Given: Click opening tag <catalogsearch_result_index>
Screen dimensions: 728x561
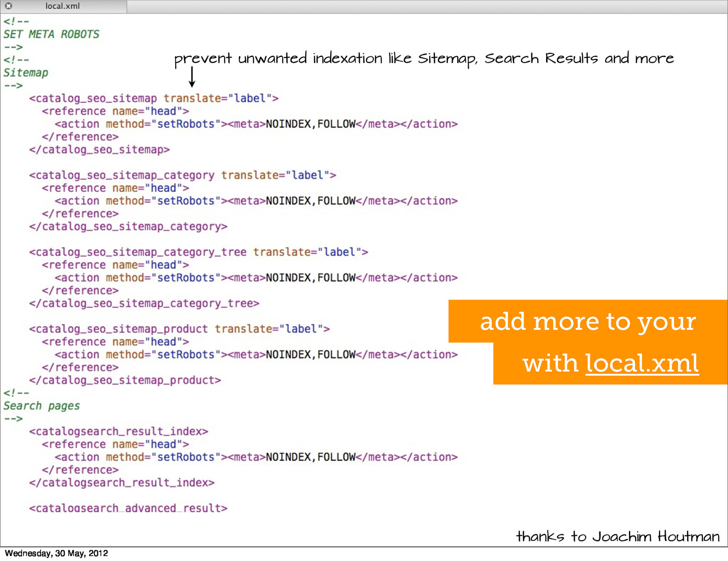Looking at the screenshot, I should tap(119, 432).
